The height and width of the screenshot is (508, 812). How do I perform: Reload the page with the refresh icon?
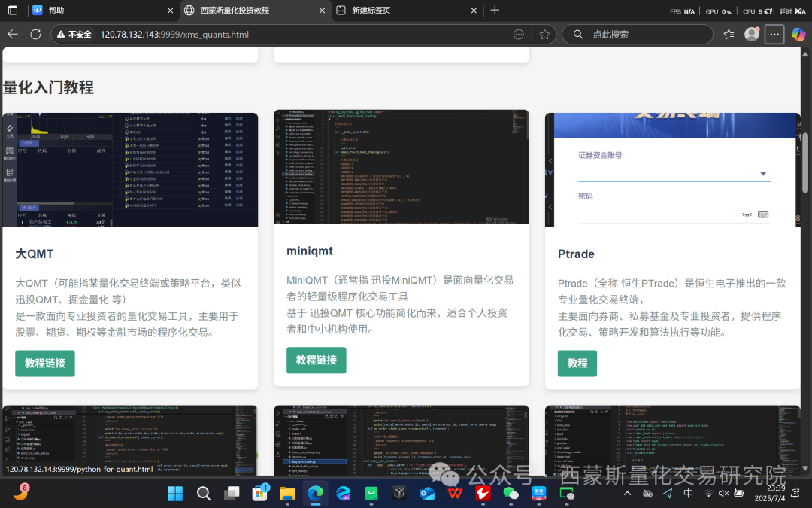coord(35,34)
